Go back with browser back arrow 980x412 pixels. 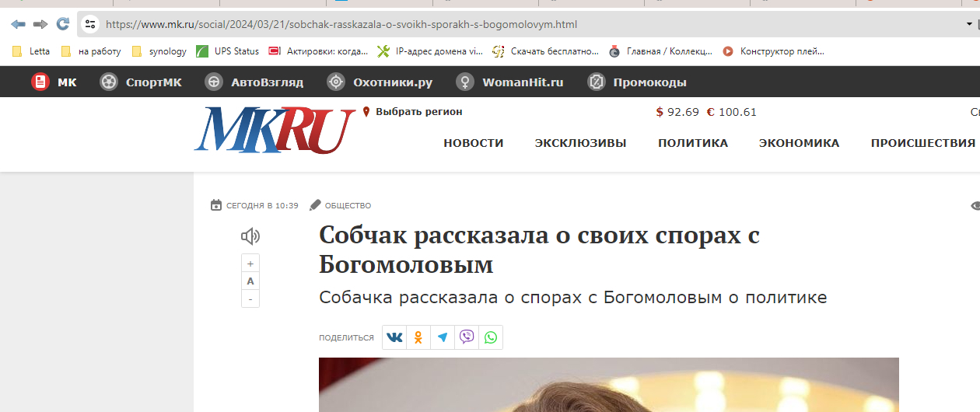coord(17,24)
